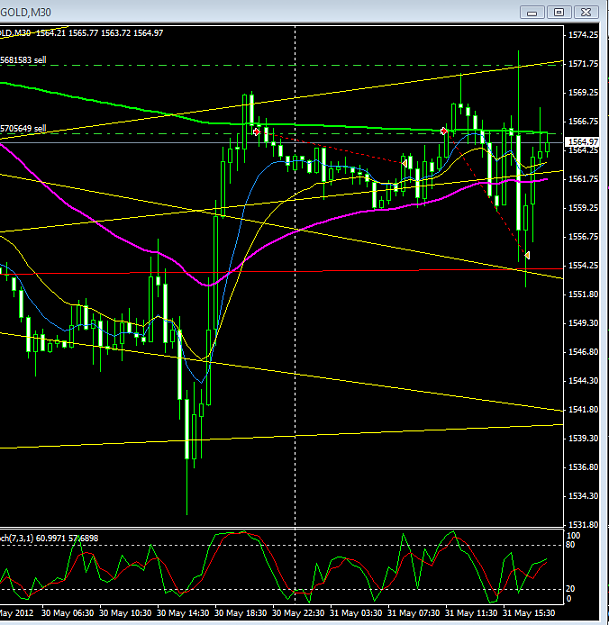Click the stochastic (7,3,1) indicator label

point(49,538)
